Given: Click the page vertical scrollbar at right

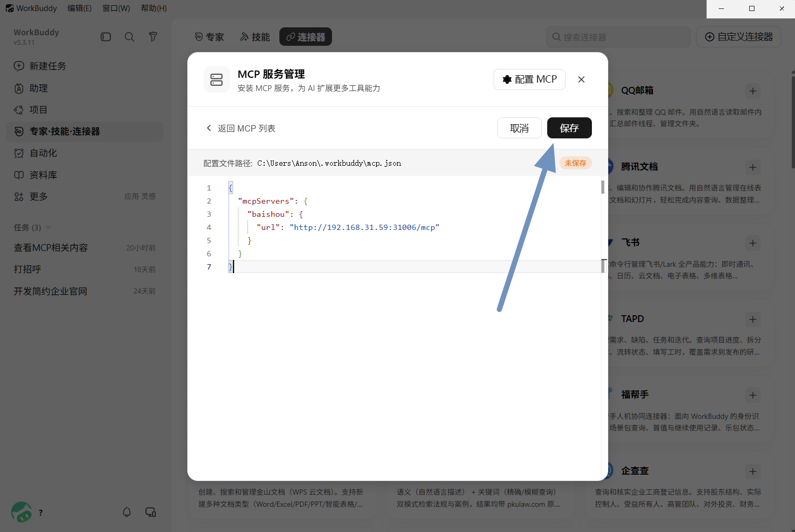Looking at the screenshot, I should [793, 121].
